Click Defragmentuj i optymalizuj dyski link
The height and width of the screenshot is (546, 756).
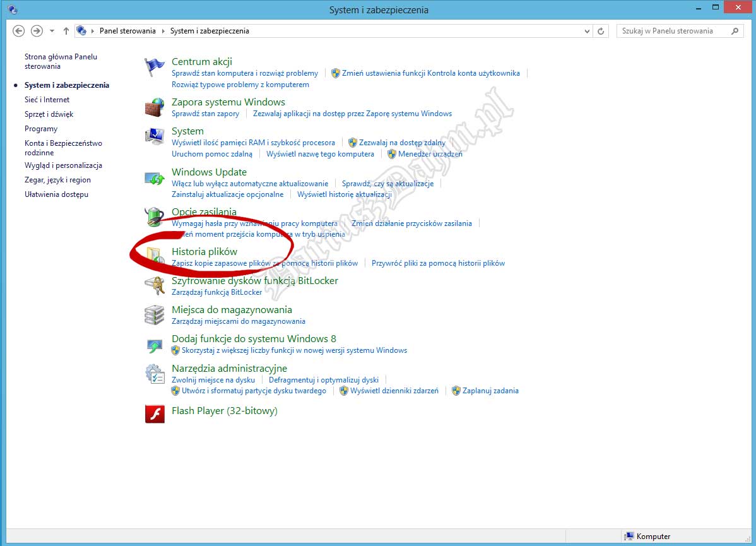(x=324, y=380)
